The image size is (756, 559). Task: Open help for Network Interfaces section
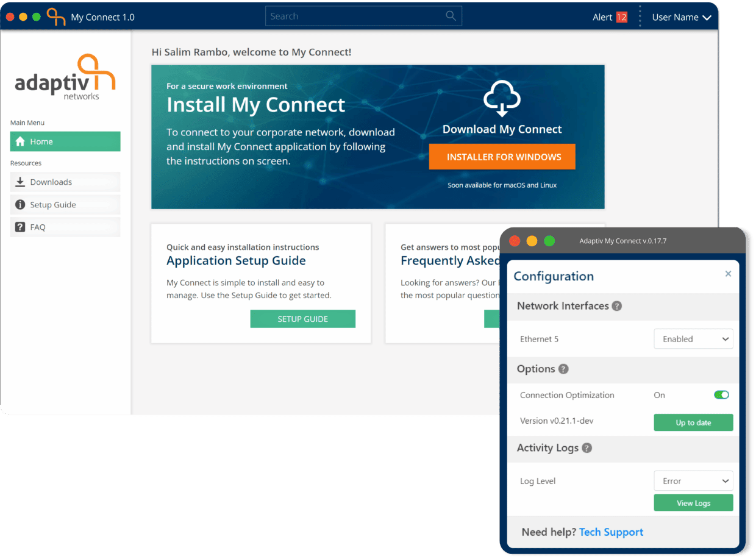click(x=616, y=306)
